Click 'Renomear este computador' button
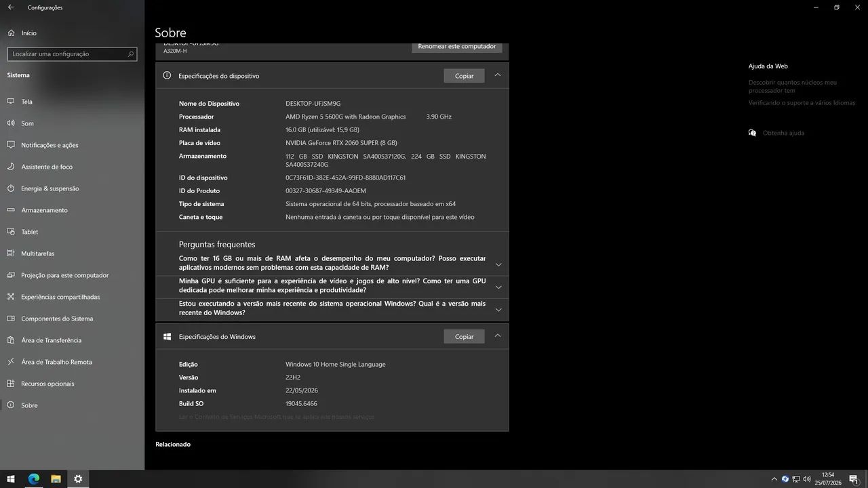 pyautogui.click(x=457, y=47)
